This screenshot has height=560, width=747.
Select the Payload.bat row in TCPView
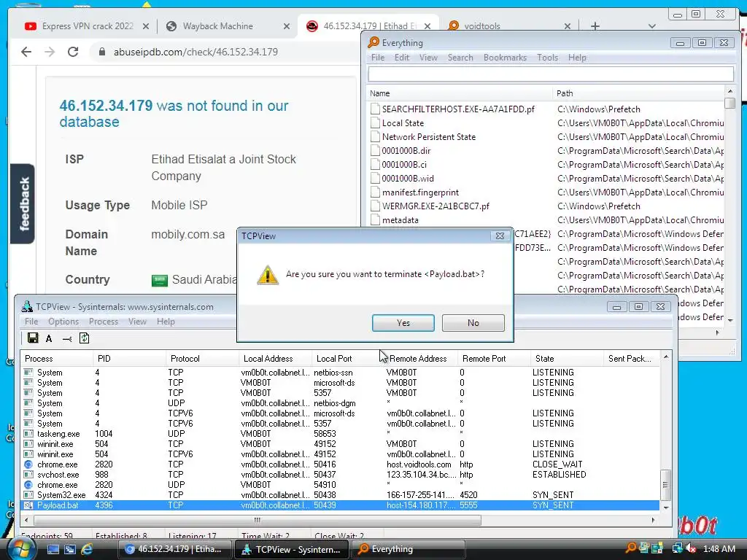(340, 505)
